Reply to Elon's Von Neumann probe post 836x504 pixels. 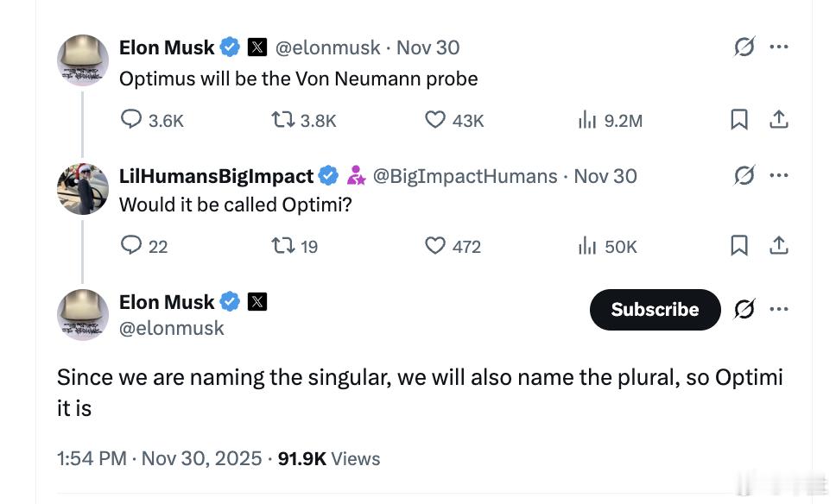131,120
